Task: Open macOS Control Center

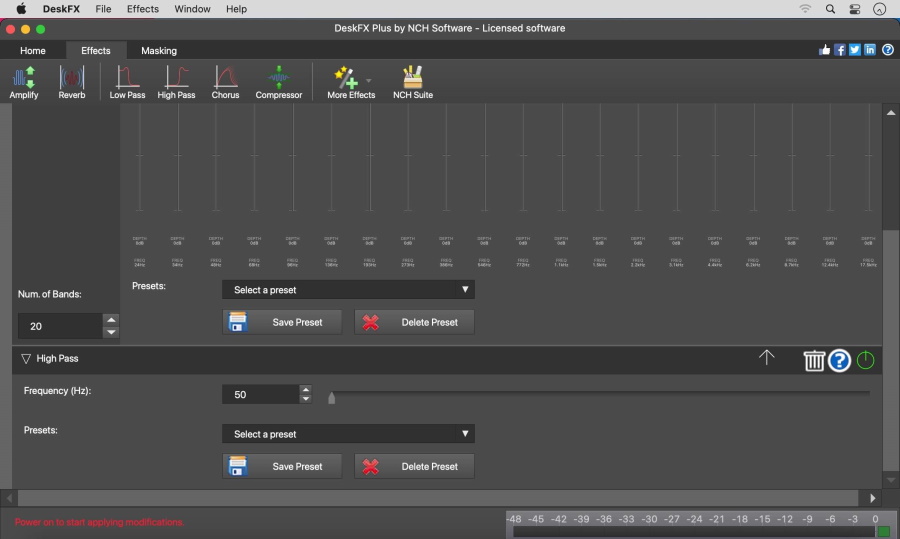Action: point(855,9)
